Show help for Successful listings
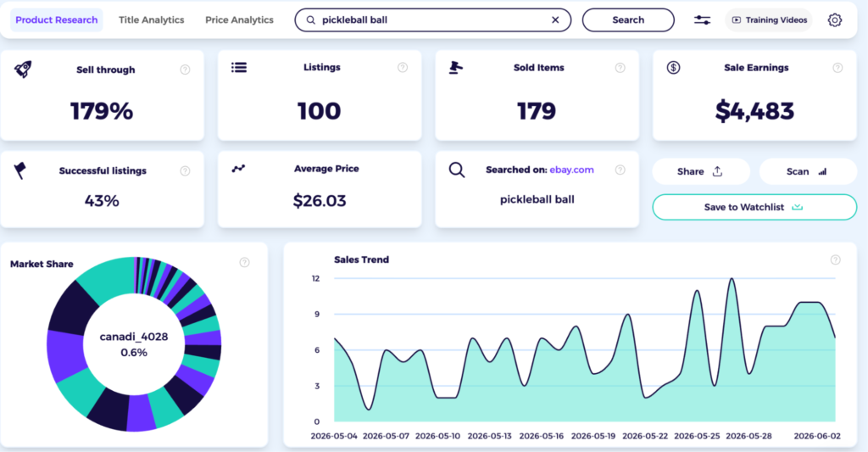 [x=185, y=170]
